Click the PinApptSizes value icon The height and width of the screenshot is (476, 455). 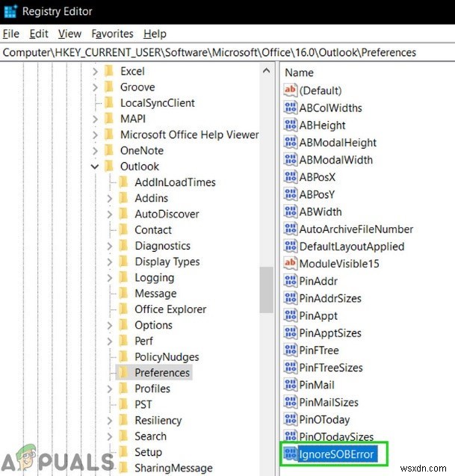[291, 333]
